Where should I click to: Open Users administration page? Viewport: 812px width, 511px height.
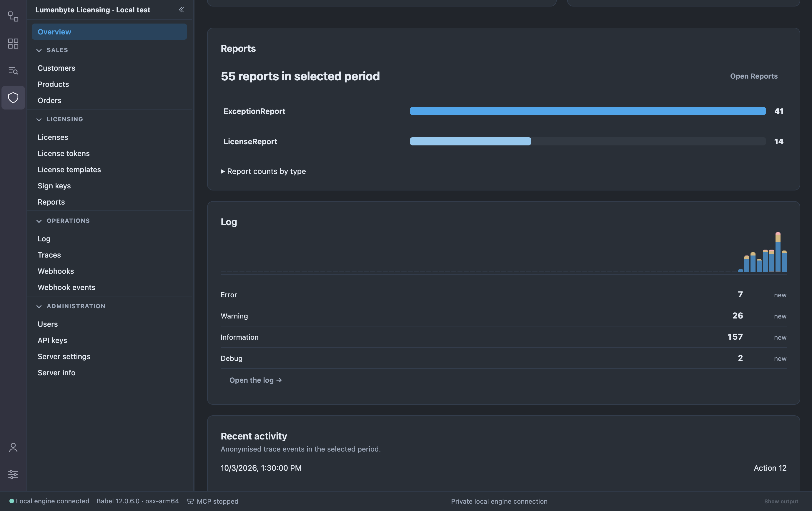point(109,324)
